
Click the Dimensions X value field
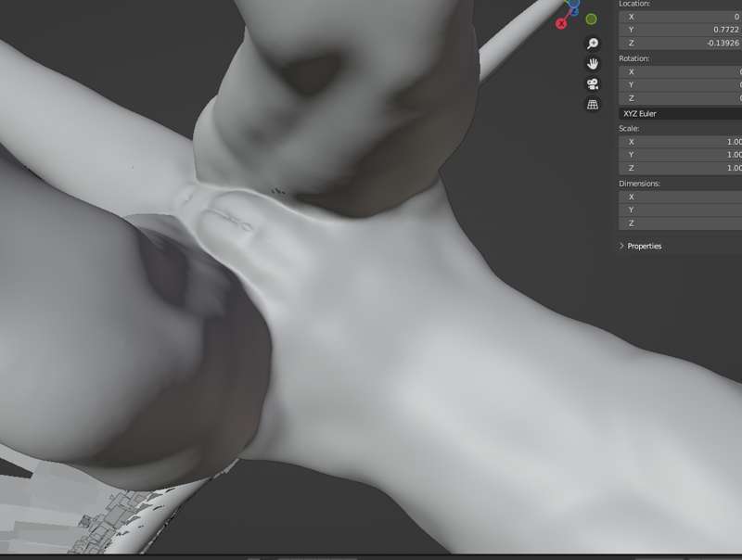coord(680,197)
